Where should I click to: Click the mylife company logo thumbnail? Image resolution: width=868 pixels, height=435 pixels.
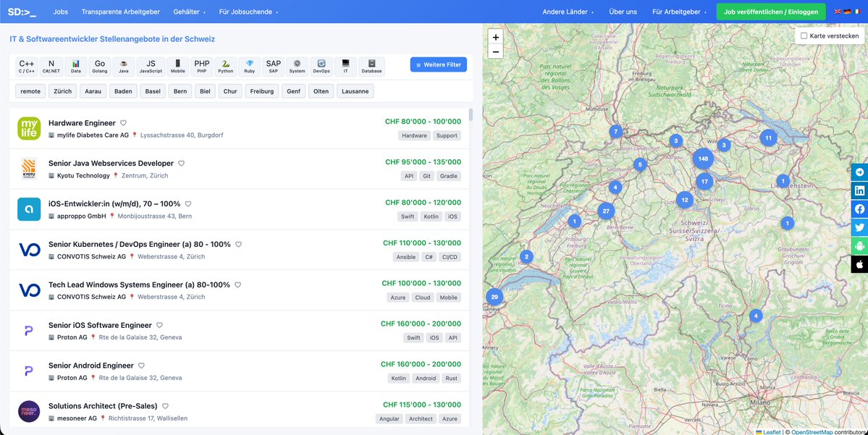(x=29, y=128)
